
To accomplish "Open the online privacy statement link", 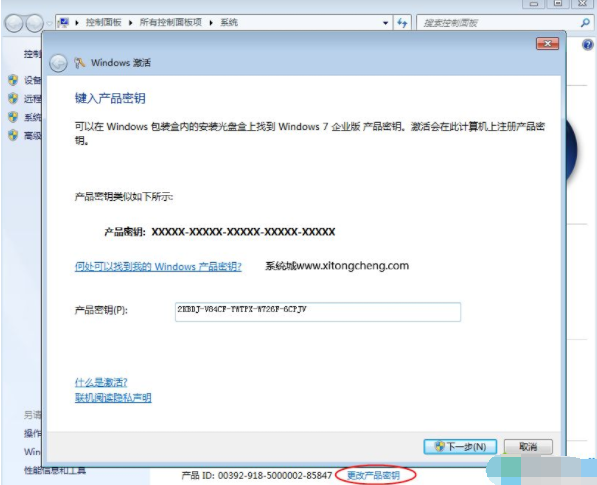I will [113, 398].
